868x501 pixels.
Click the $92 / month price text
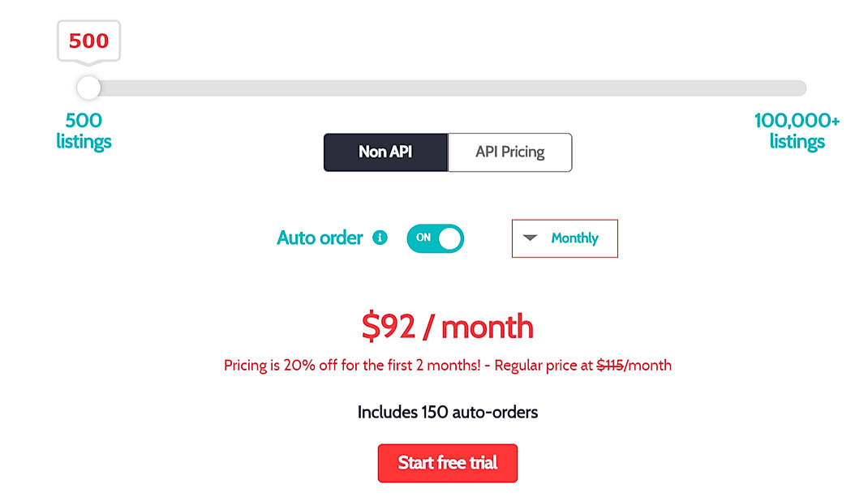coord(447,326)
